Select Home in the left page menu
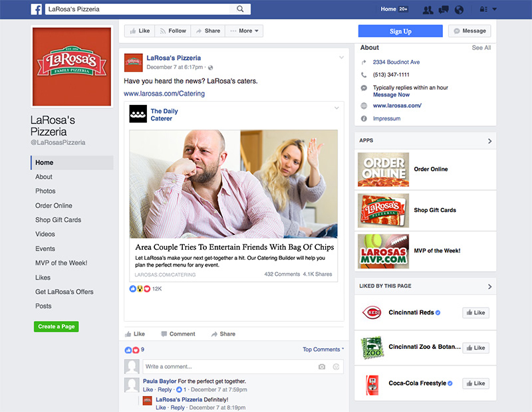This screenshot has width=532, height=412. pos(72,163)
